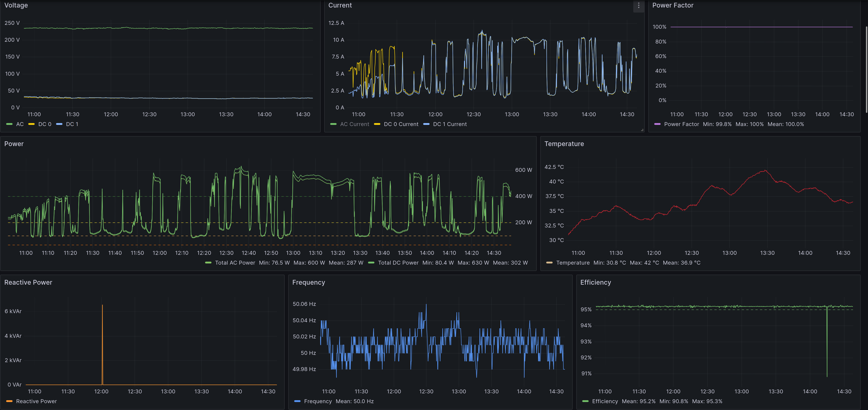This screenshot has width=868, height=410.
Task: Toggle DC 0 series in Voltage legend
Action: coord(45,124)
